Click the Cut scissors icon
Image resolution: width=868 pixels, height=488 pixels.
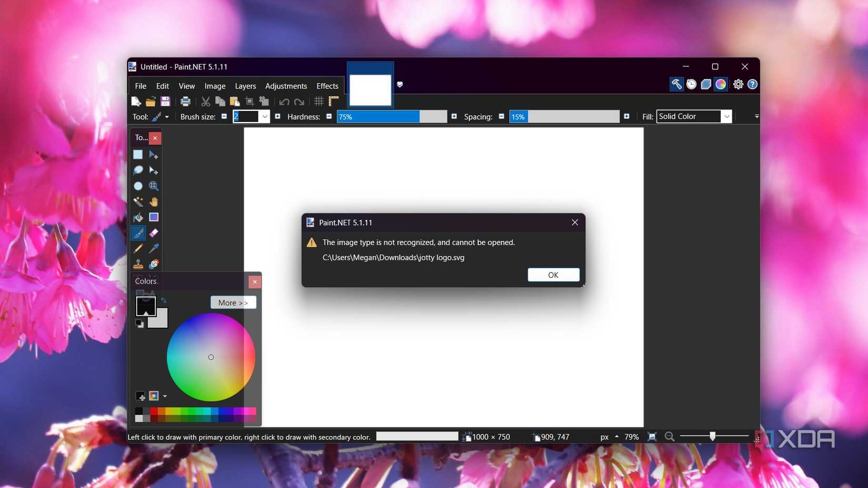pos(206,101)
